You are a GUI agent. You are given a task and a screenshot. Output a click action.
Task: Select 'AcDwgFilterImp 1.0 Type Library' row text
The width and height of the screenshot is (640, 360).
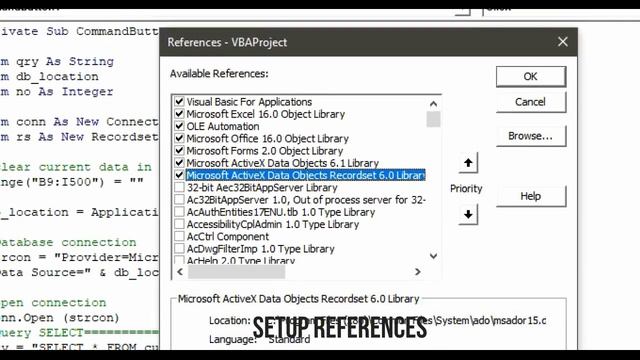point(260,249)
